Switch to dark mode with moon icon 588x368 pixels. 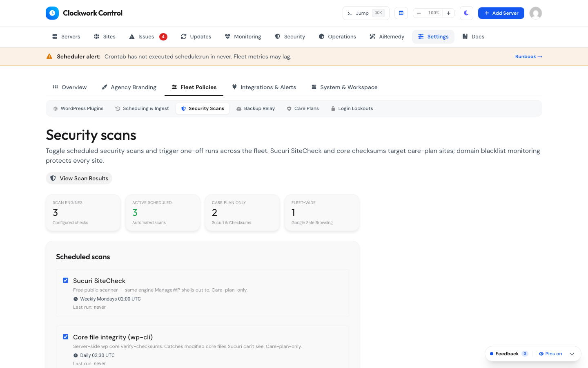point(466,13)
